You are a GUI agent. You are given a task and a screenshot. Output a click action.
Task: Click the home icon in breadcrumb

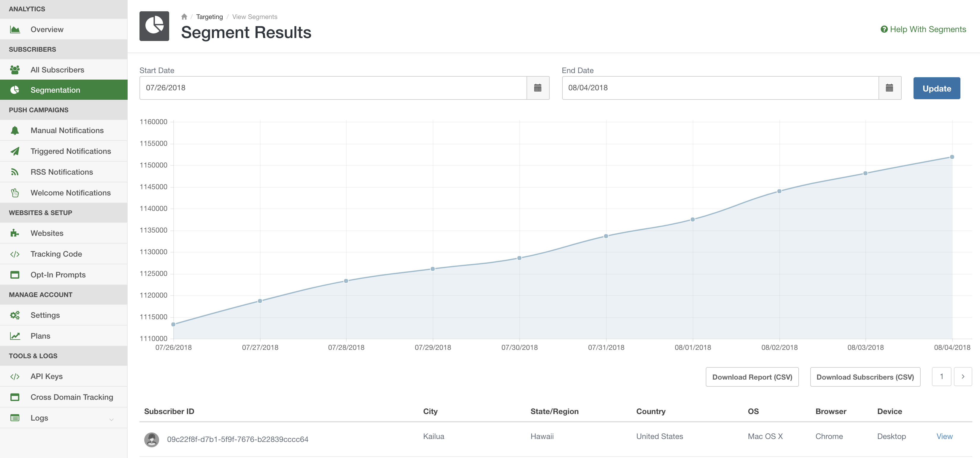184,17
